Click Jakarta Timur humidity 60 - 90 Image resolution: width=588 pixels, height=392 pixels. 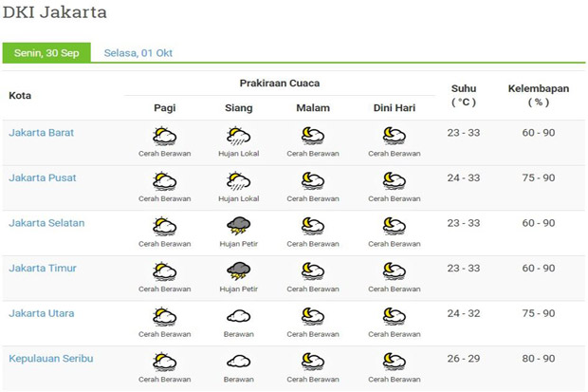539,268
